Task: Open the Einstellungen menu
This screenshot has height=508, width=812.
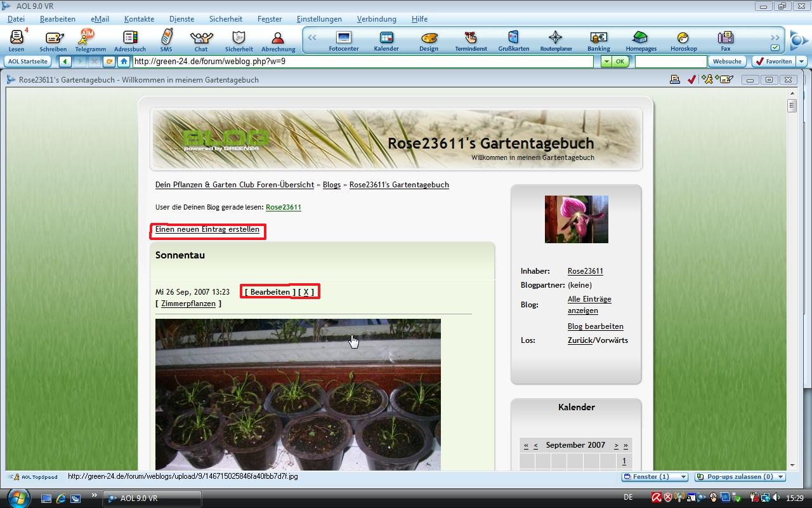Action: pos(318,19)
